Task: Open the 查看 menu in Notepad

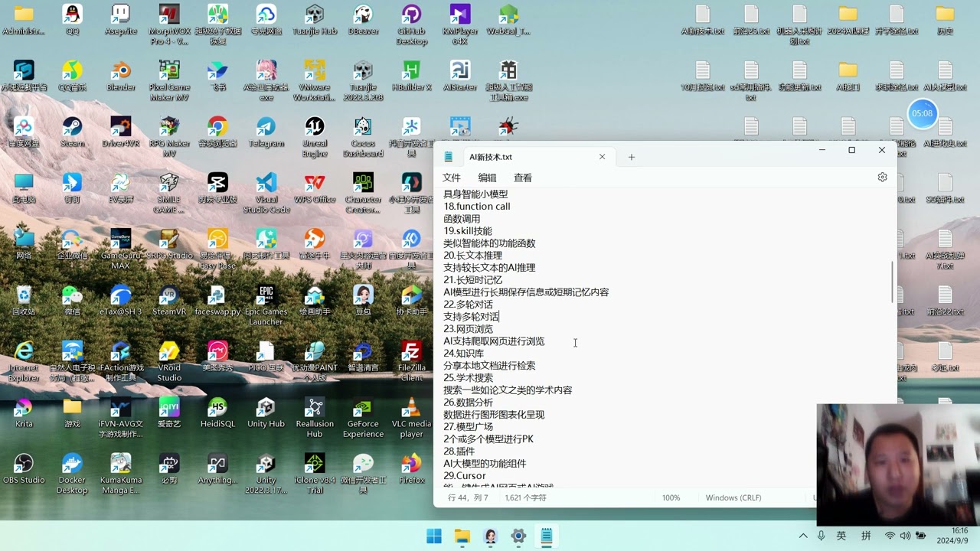Action: tap(523, 178)
